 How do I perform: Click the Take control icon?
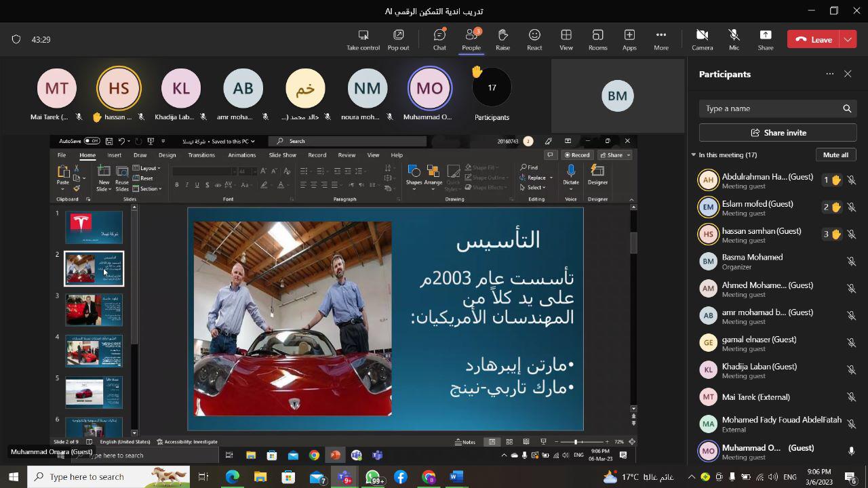(x=363, y=39)
